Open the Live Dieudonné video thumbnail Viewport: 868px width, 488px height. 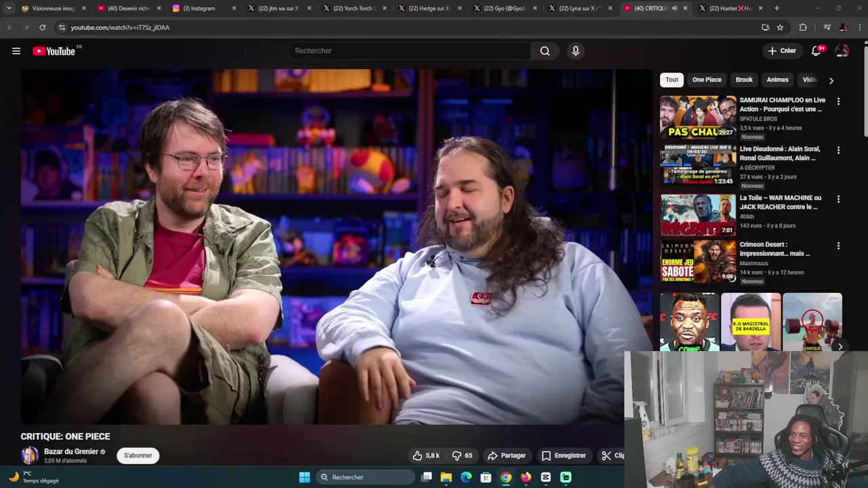(698, 165)
